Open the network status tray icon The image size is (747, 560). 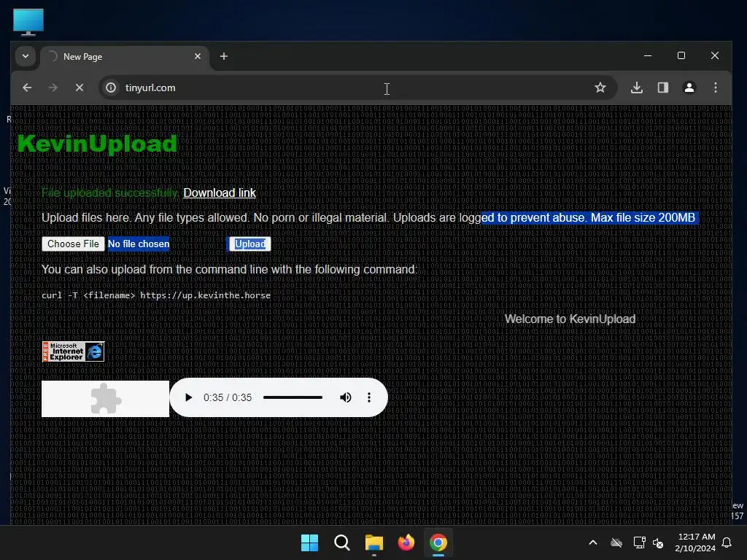(x=639, y=542)
